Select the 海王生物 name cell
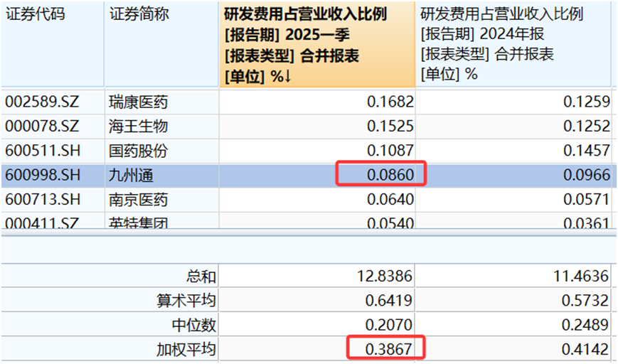Viewport: 618px width, 364px height. pos(139,127)
